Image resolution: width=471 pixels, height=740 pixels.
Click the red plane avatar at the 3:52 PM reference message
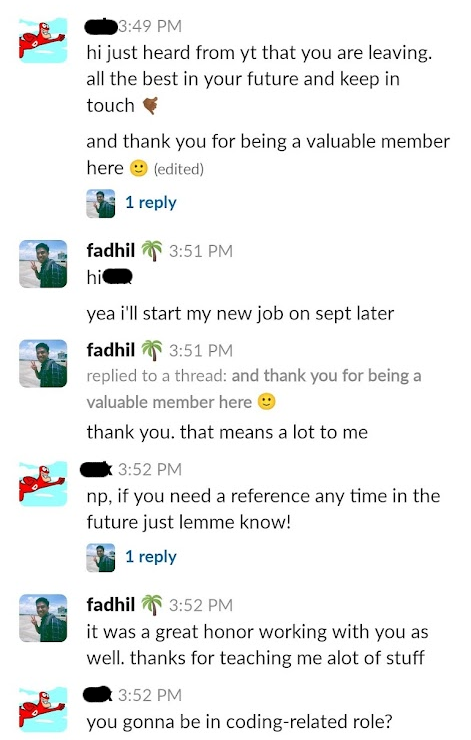[x=43, y=484]
